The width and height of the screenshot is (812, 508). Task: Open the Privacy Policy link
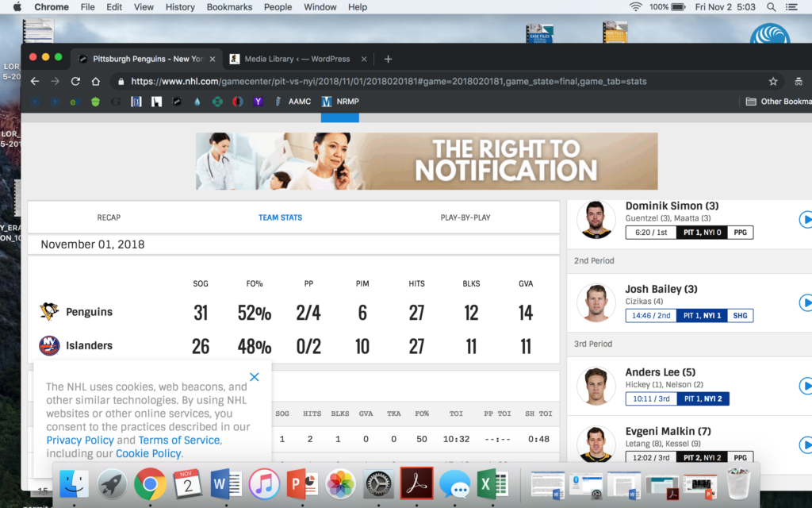pyautogui.click(x=80, y=440)
